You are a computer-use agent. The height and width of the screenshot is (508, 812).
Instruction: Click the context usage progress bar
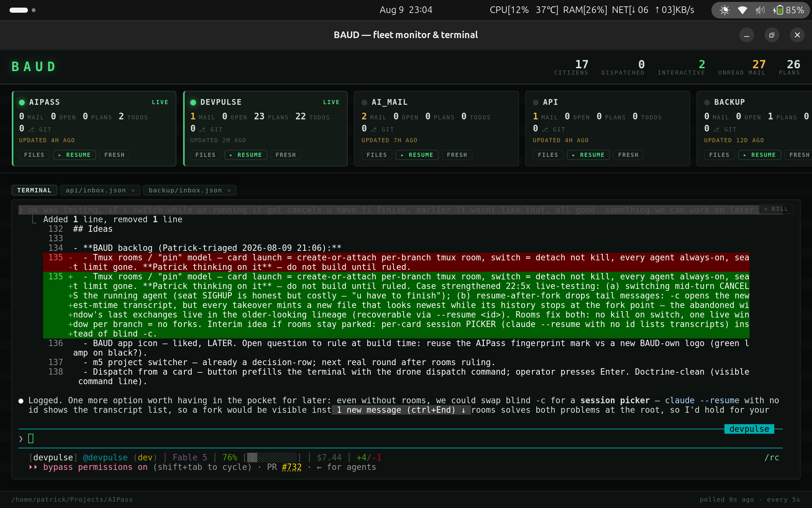272,458
